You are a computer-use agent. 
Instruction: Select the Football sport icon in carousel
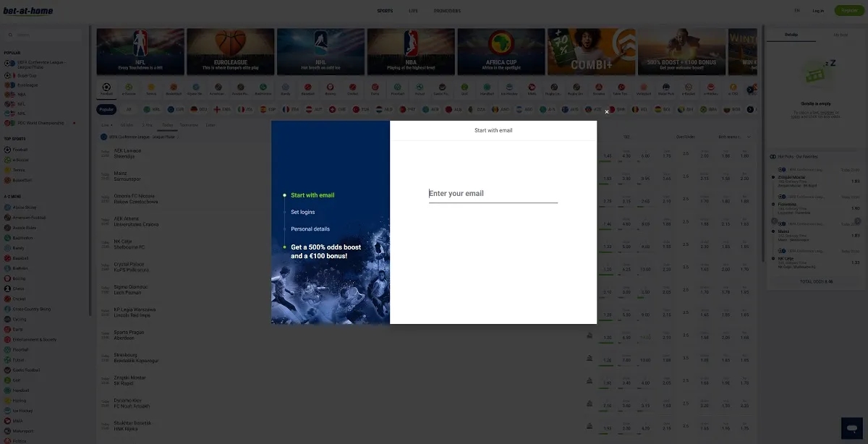(107, 89)
